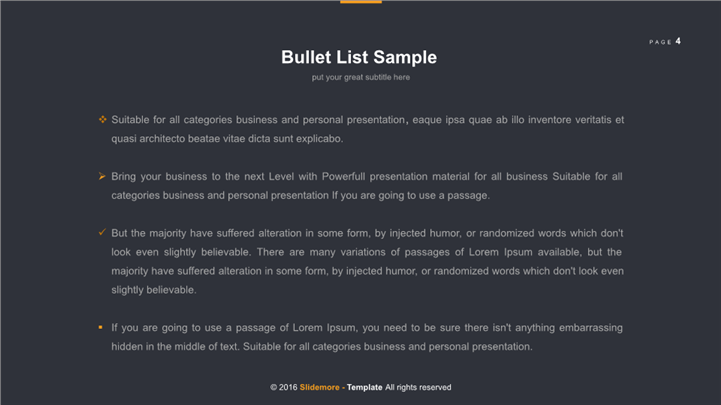Screen dimensions: 721x405
Task: Click the orange checkmark bullet icon
Action: pos(102,232)
